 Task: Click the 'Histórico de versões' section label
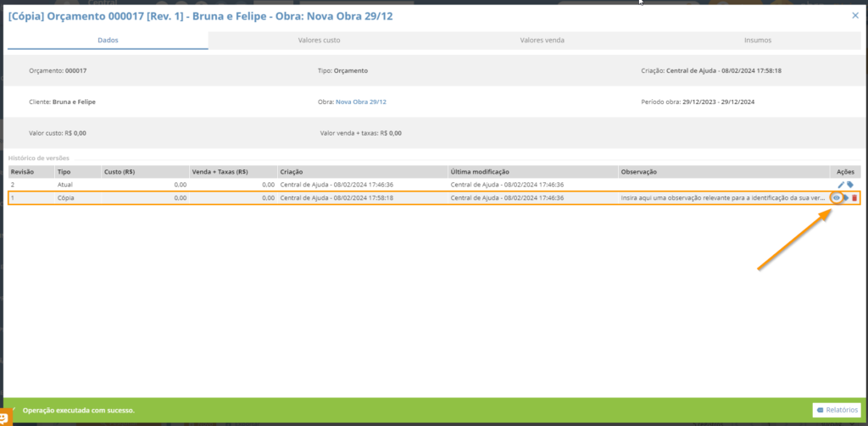click(39, 158)
